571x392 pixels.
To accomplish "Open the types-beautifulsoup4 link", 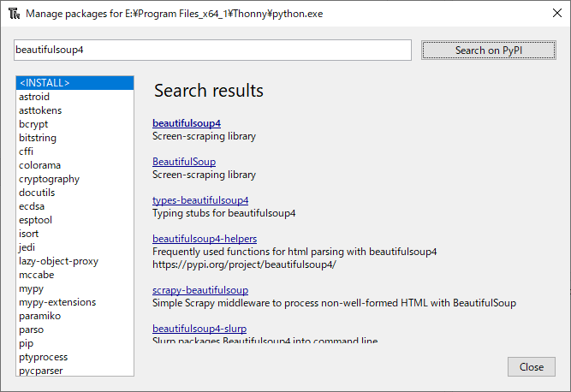I will pyautogui.click(x=200, y=200).
